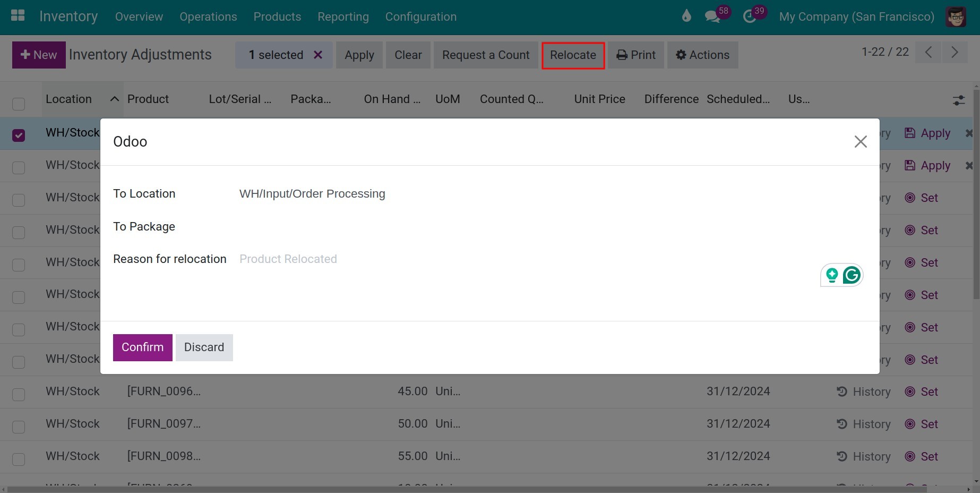Click the History link in the FURN_0097 row
Image resolution: width=980 pixels, height=493 pixels.
(x=863, y=424)
